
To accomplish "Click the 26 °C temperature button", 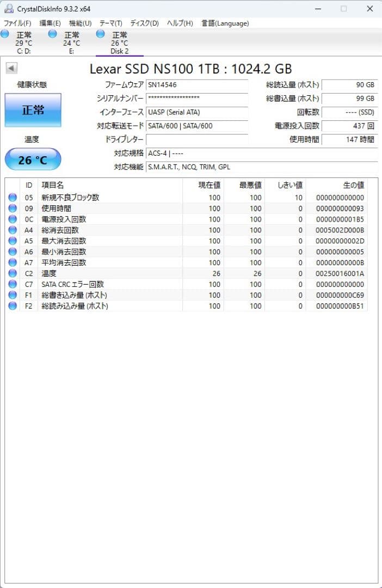I will tap(33, 160).
